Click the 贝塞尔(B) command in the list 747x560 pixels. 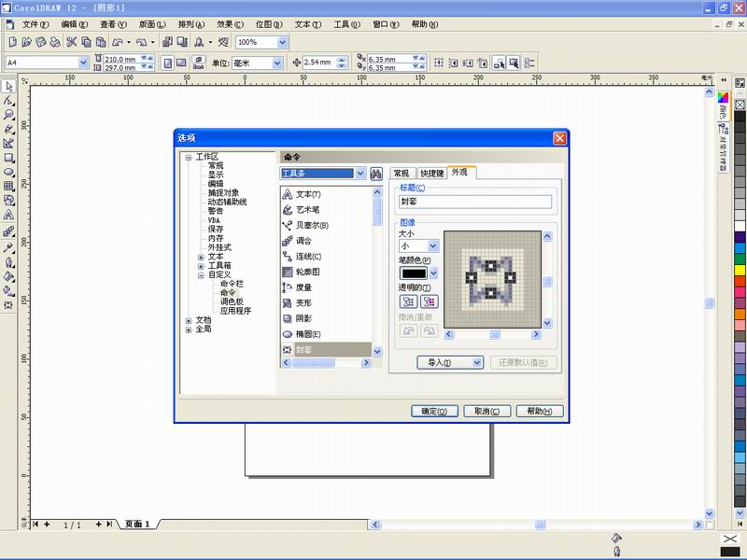[312, 225]
